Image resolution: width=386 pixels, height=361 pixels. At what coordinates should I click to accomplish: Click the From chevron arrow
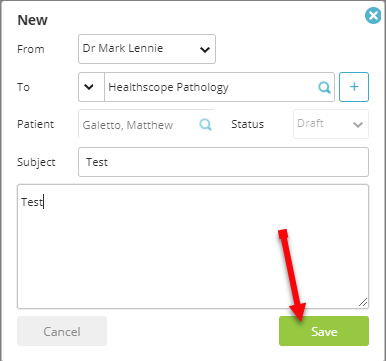pyautogui.click(x=205, y=50)
